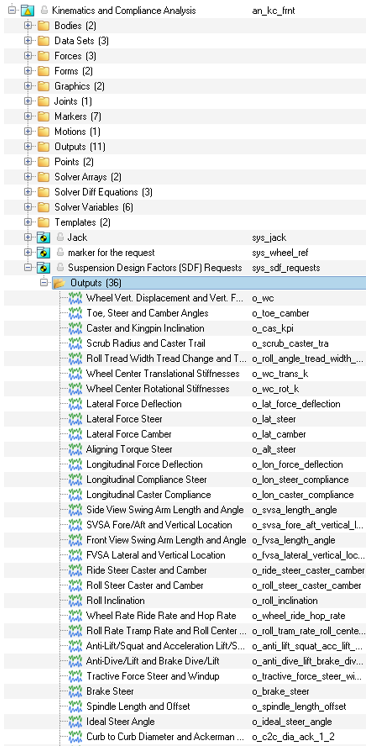Click the o_roll_inclination variable name
Screen dimensions: 368x753
click(284, 600)
